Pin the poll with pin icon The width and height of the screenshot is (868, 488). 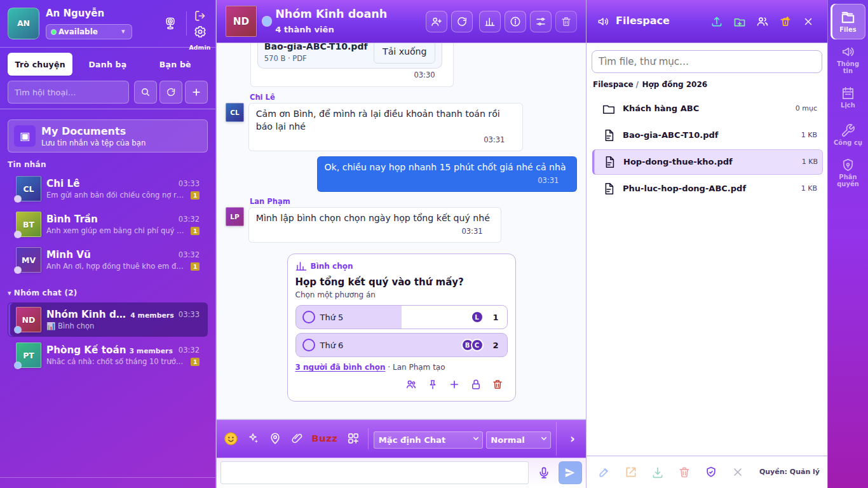pos(433,384)
